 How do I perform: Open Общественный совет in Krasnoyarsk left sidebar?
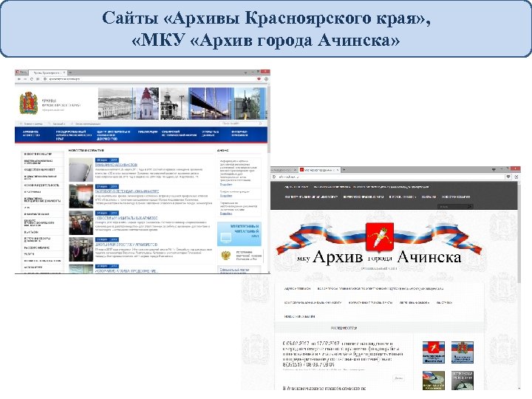(x=40, y=169)
